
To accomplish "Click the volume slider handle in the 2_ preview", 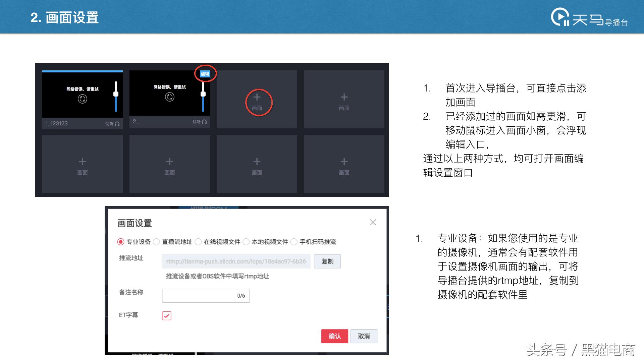I will (203, 94).
